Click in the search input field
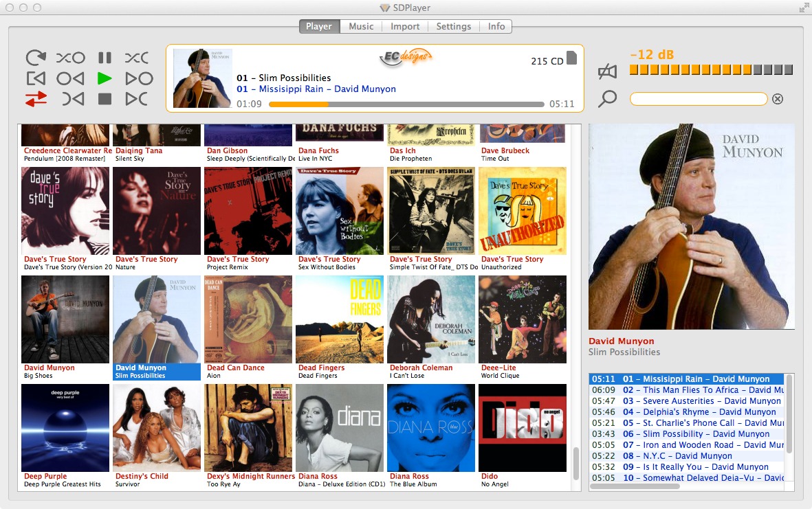812x509 pixels. click(x=699, y=99)
